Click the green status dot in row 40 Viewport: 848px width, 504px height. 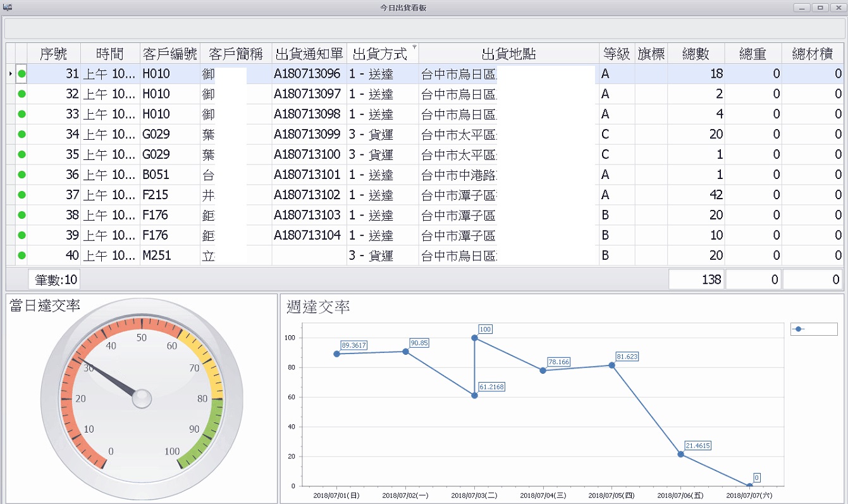point(22,255)
